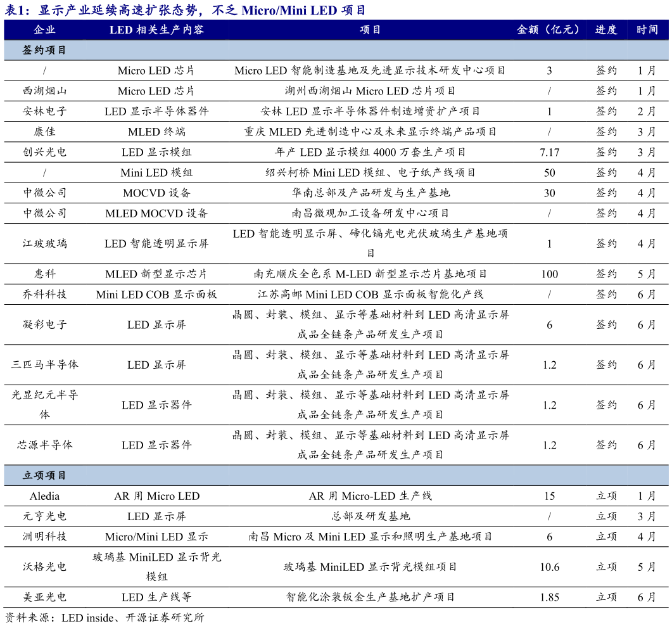The height and width of the screenshot is (626, 672).
Task: Click the MLED 新型显示芯片 content cell
Action: [x=157, y=274]
